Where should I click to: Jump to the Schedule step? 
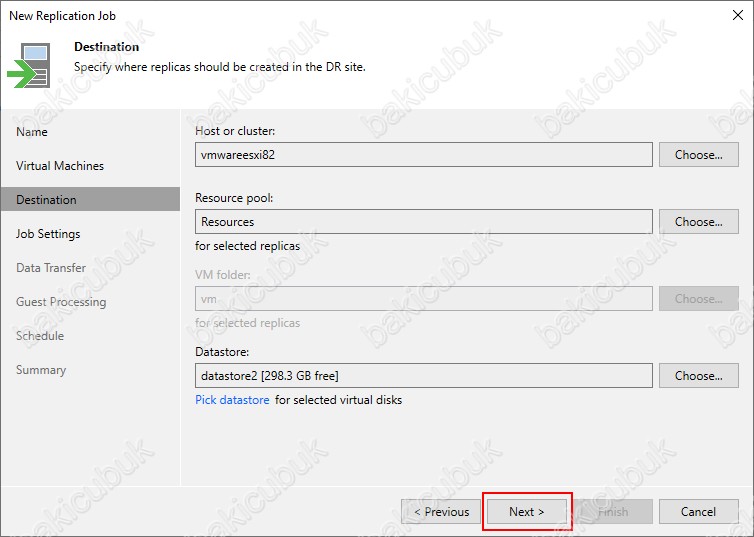point(40,336)
